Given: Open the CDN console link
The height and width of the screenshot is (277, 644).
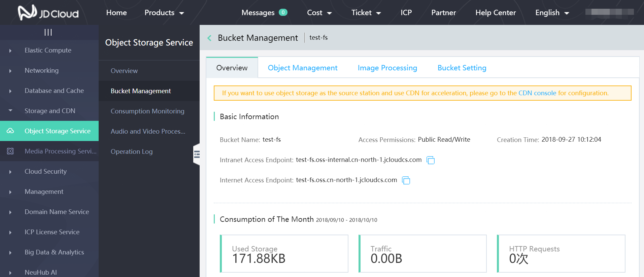Looking at the screenshot, I should tap(537, 93).
